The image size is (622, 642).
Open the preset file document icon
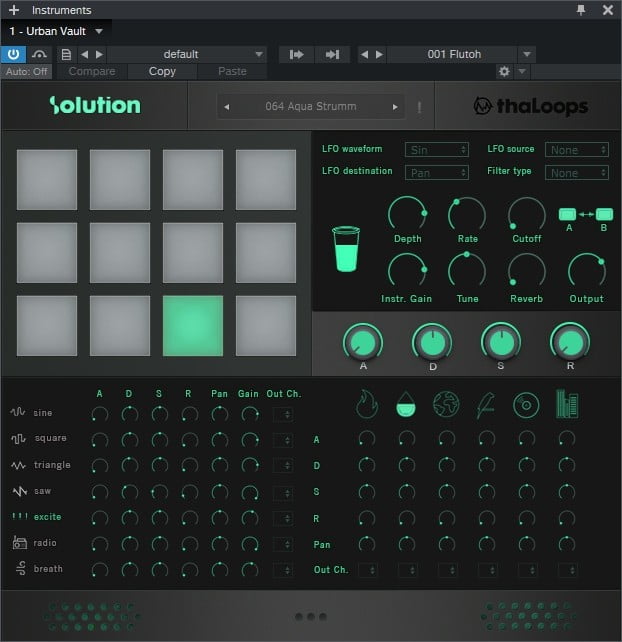click(66, 54)
